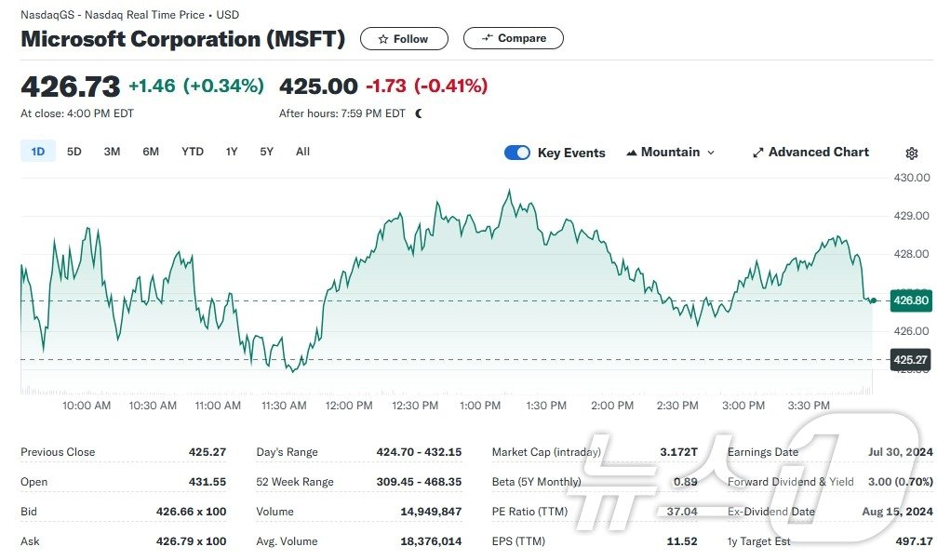Viewport: 937px width, 560px height.
Task: Click the after-hours moon icon
Action: [419, 113]
